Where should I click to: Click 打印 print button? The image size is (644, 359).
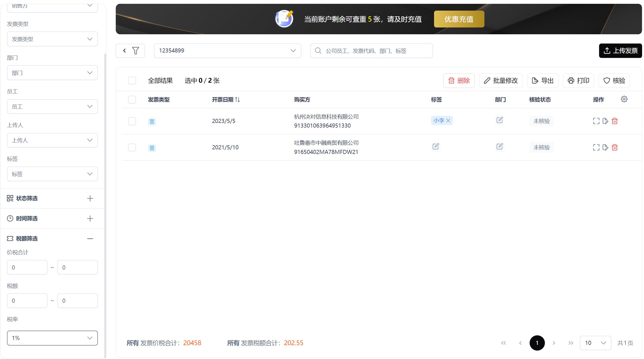click(578, 81)
